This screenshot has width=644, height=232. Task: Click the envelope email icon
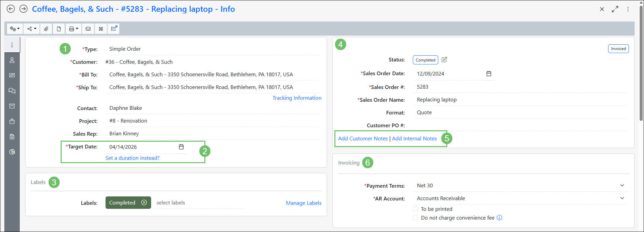88,29
